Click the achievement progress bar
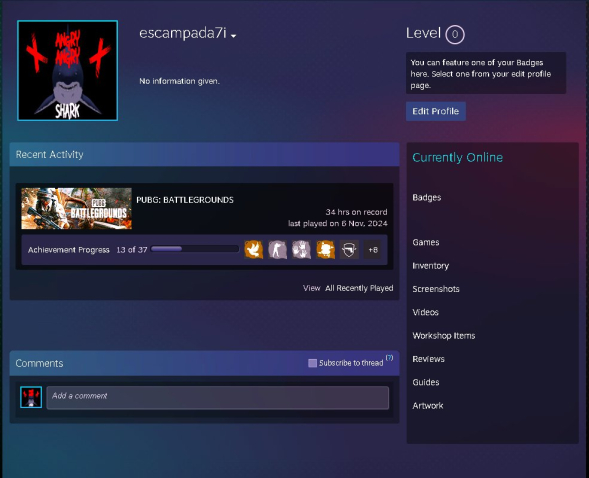The width and height of the screenshot is (589, 478). click(195, 249)
